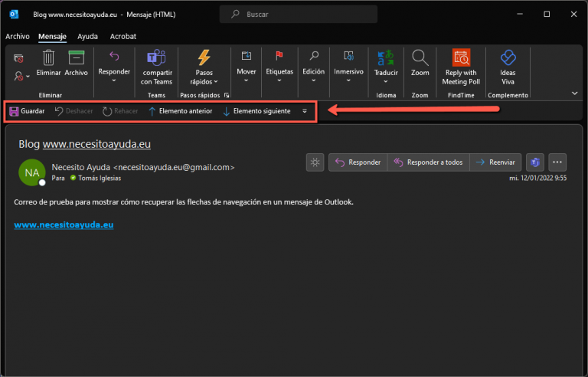The height and width of the screenshot is (377, 588).
Task: Select the Mensaje tab
Action: (x=52, y=37)
